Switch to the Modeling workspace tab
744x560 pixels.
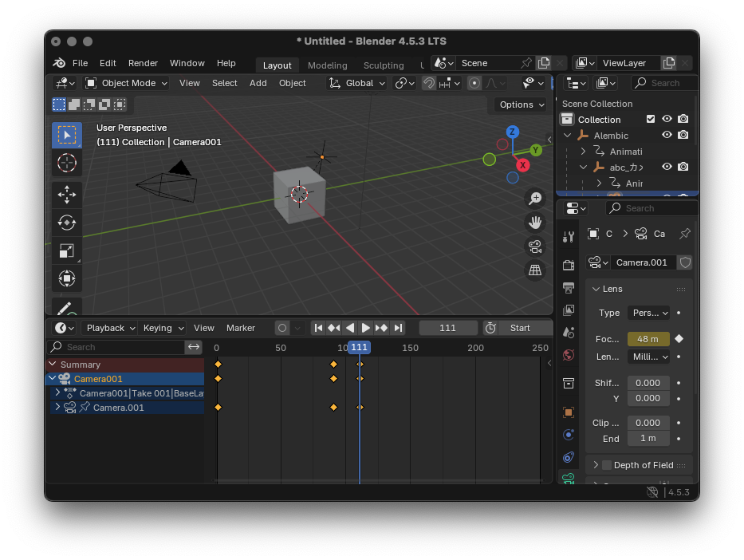[x=327, y=65]
